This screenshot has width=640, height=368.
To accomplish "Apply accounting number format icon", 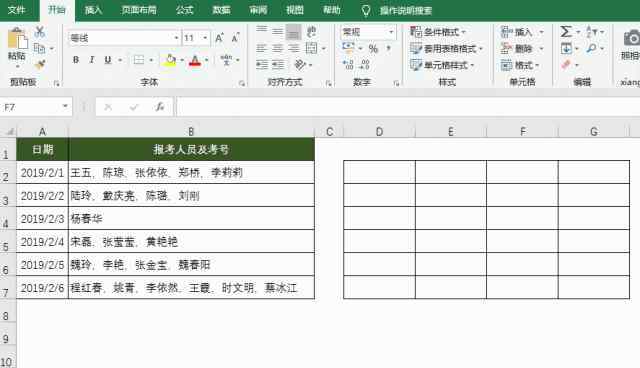I will [x=349, y=48].
